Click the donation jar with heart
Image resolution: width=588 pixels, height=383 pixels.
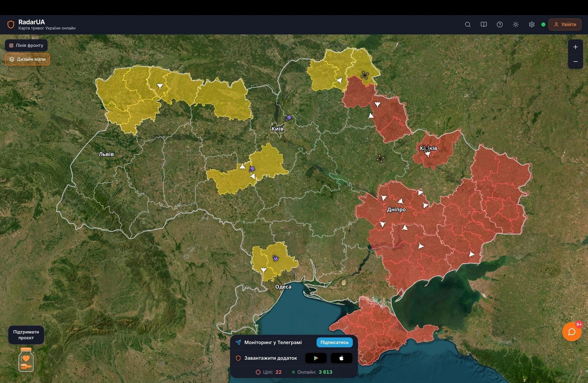pyautogui.click(x=26, y=360)
